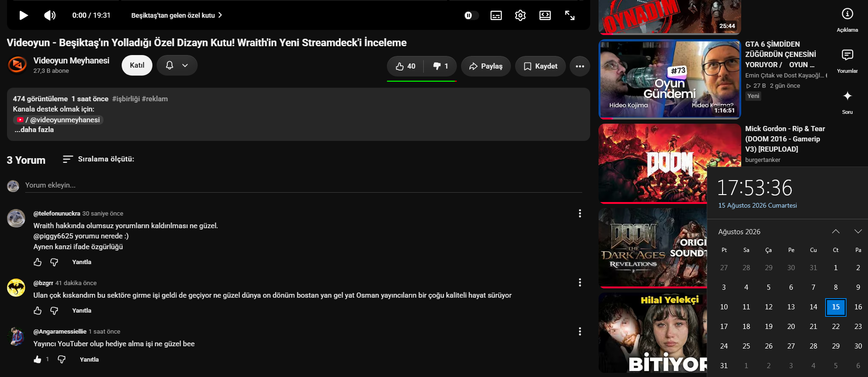The width and height of the screenshot is (868, 377).
Task: Open Hilal Yelekçi video thumbnail
Action: 653,332
